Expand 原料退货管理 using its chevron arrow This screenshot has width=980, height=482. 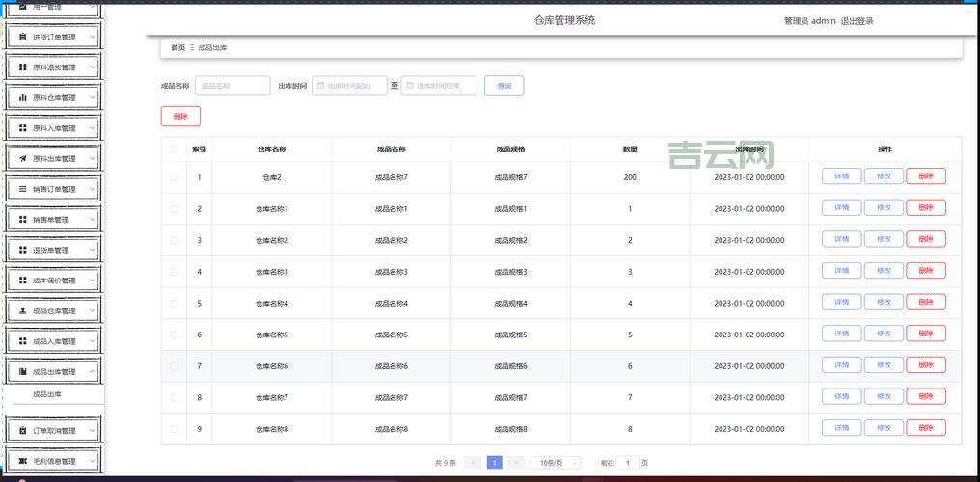93,67
